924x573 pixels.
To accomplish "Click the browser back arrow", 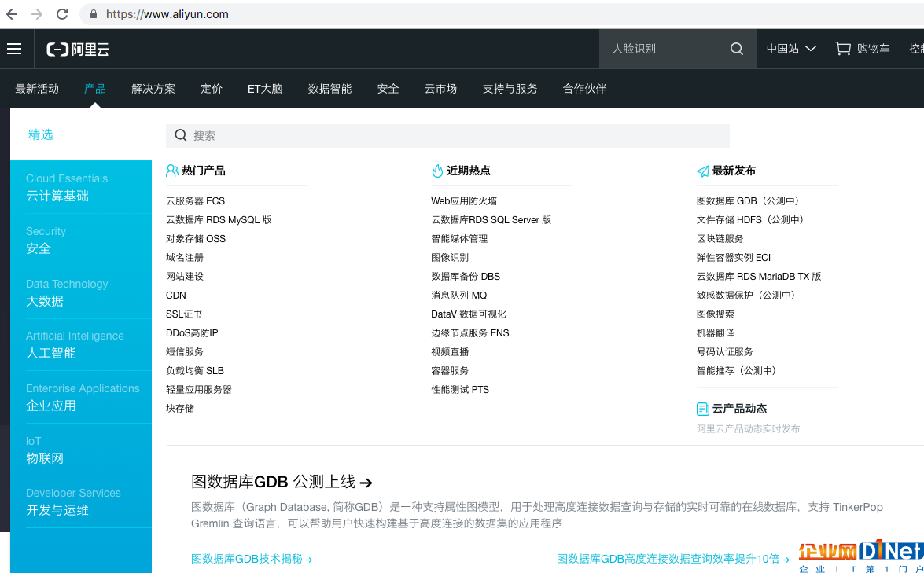I will (x=12, y=14).
